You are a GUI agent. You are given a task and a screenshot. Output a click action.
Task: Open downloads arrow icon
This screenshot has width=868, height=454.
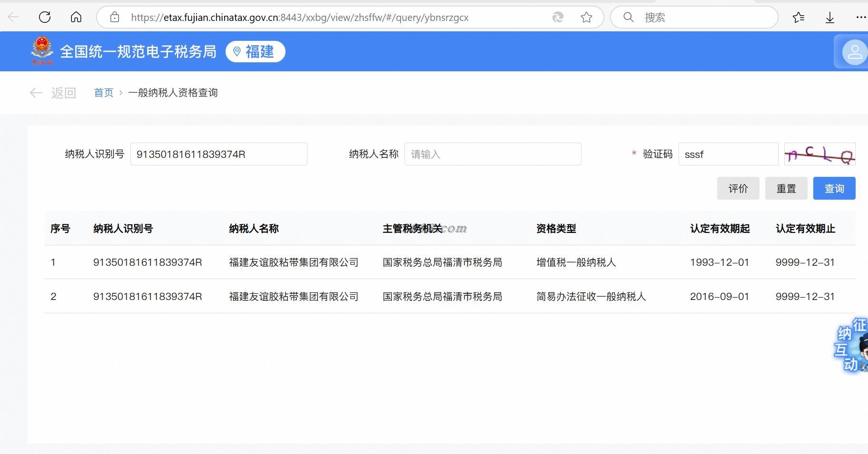point(830,18)
